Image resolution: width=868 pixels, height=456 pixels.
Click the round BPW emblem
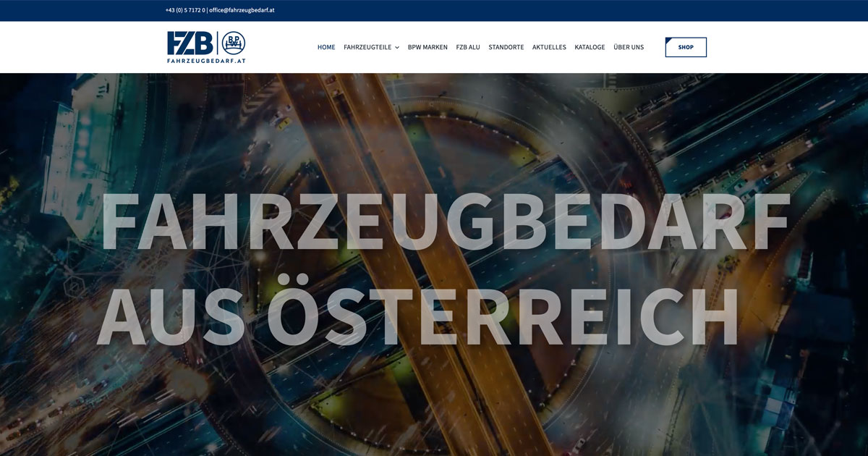[233, 43]
